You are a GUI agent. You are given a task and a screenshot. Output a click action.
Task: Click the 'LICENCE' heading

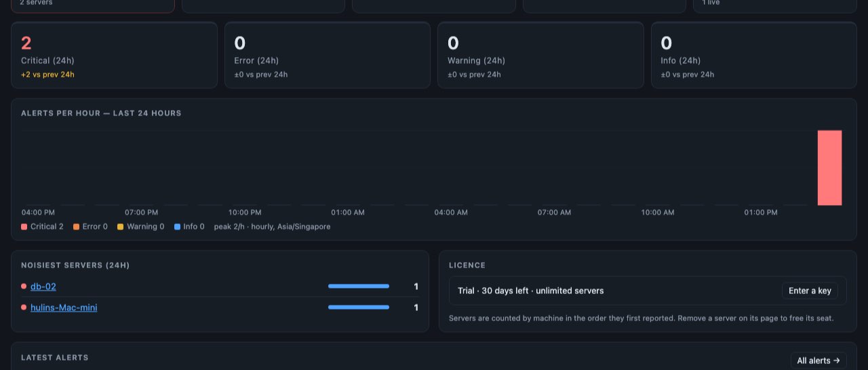click(467, 265)
